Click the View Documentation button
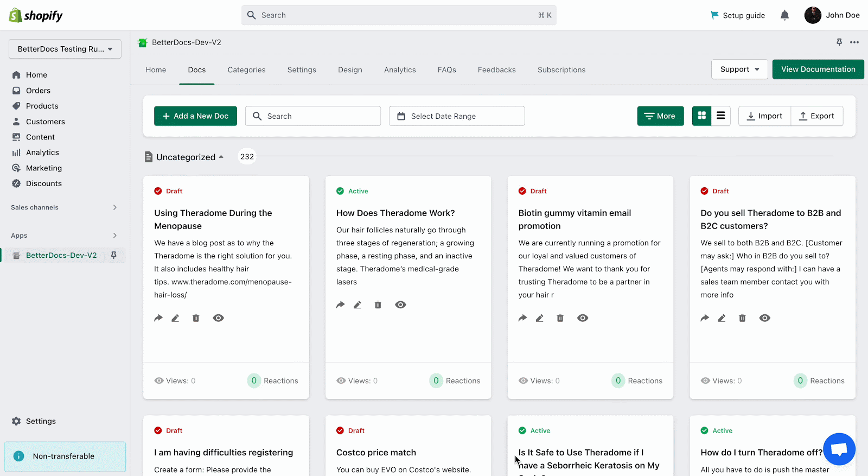The height and width of the screenshot is (476, 868). (818, 69)
